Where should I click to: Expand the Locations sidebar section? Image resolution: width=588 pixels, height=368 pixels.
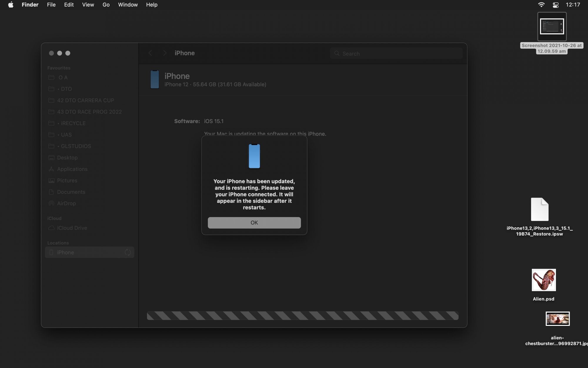(58, 243)
